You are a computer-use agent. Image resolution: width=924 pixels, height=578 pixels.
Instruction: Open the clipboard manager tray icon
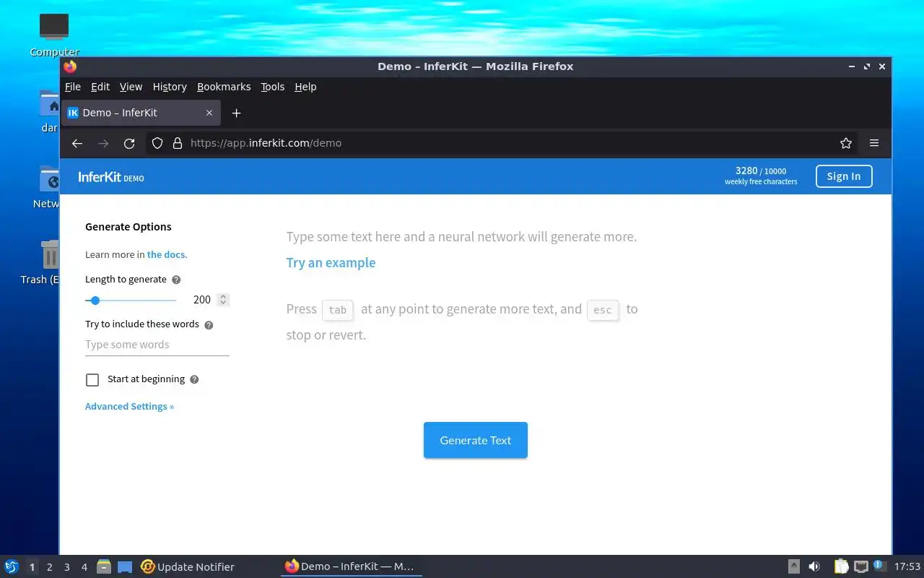point(841,566)
